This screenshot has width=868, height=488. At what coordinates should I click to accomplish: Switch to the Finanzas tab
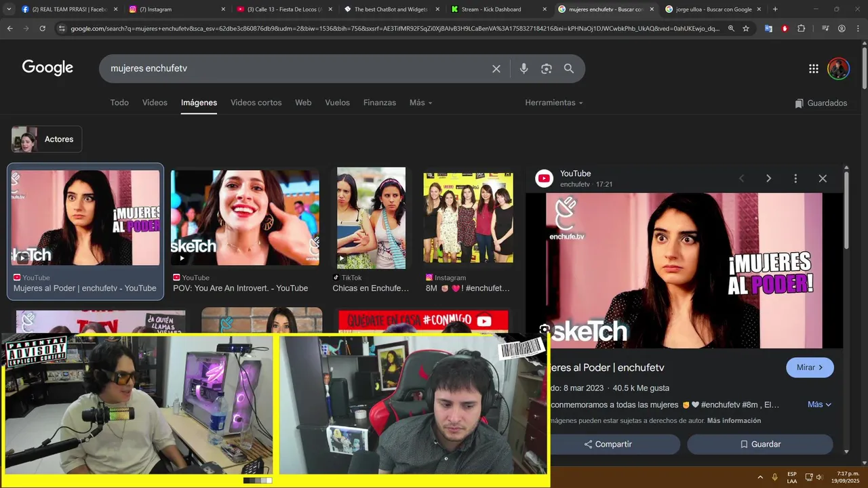tap(380, 102)
